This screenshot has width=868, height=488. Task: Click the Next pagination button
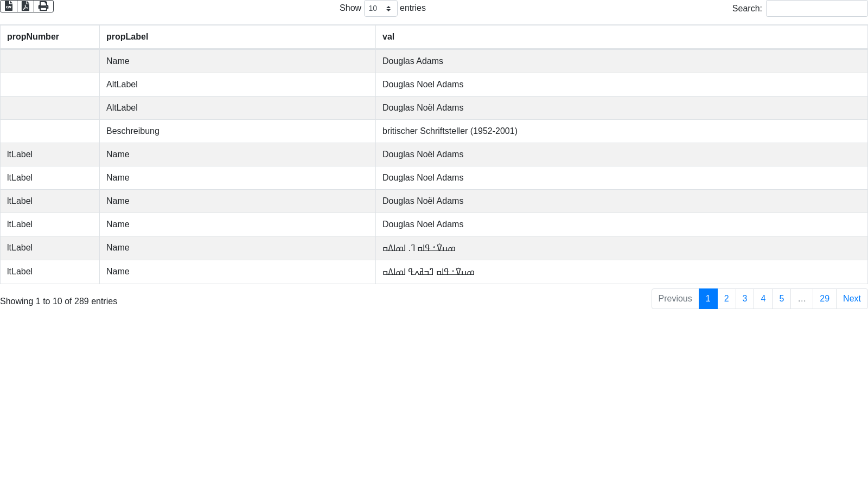pos(852,299)
